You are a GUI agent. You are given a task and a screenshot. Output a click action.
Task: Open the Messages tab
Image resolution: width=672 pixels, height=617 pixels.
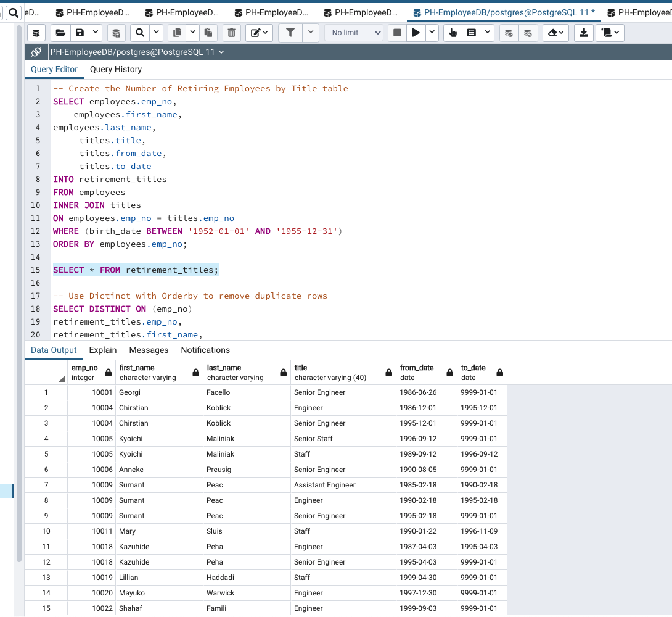tap(149, 350)
